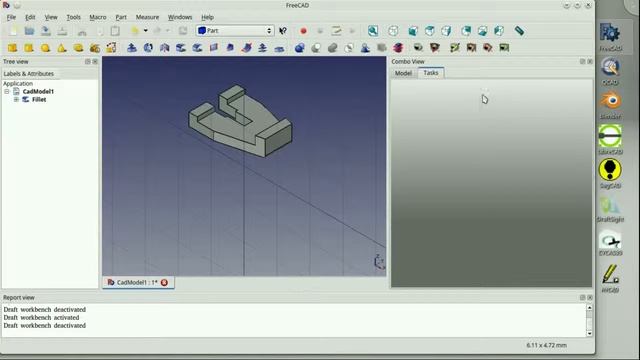Open the Macros dialog icon

[x=336, y=31]
